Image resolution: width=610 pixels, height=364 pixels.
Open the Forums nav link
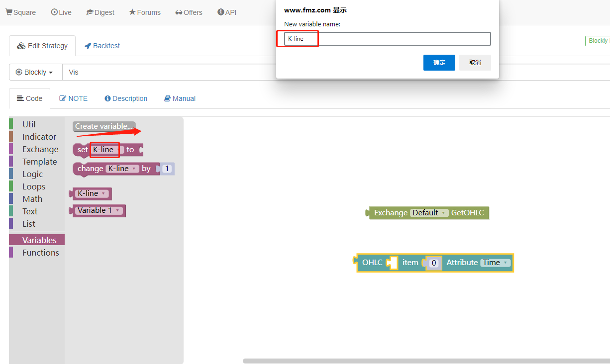(x=144, y=12)
